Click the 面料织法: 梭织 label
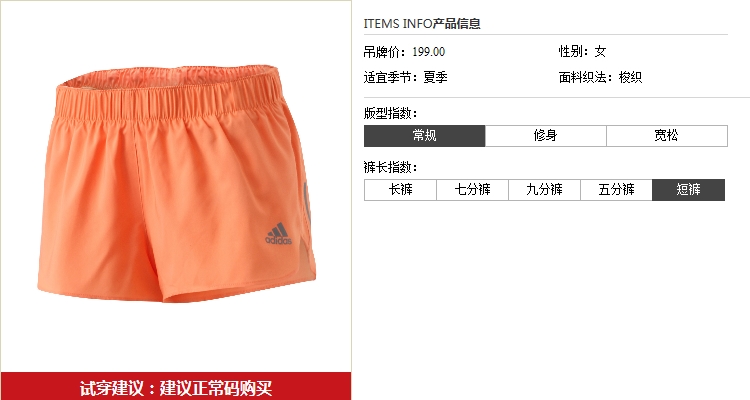The height and width of the screenshot is (400, 750). (x=600, y=77)
